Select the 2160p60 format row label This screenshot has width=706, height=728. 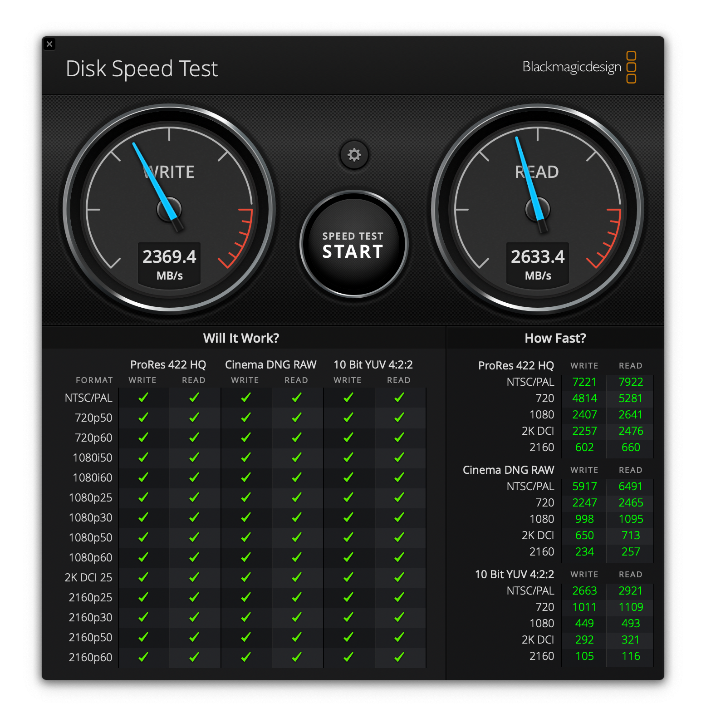point(90,658)
